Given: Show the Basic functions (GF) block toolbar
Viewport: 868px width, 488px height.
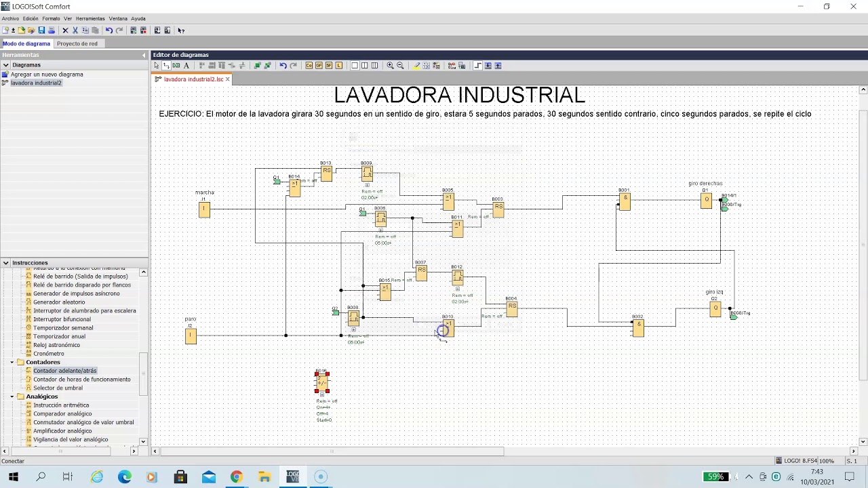Looking at the screenshot, I should pyautogui.click(x=319, y=66).
